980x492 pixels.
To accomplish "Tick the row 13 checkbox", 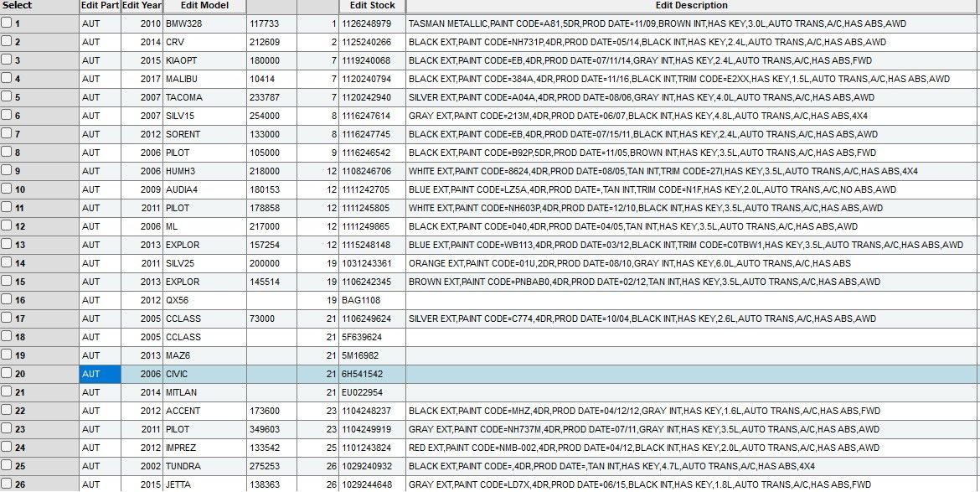I will 6,245.
